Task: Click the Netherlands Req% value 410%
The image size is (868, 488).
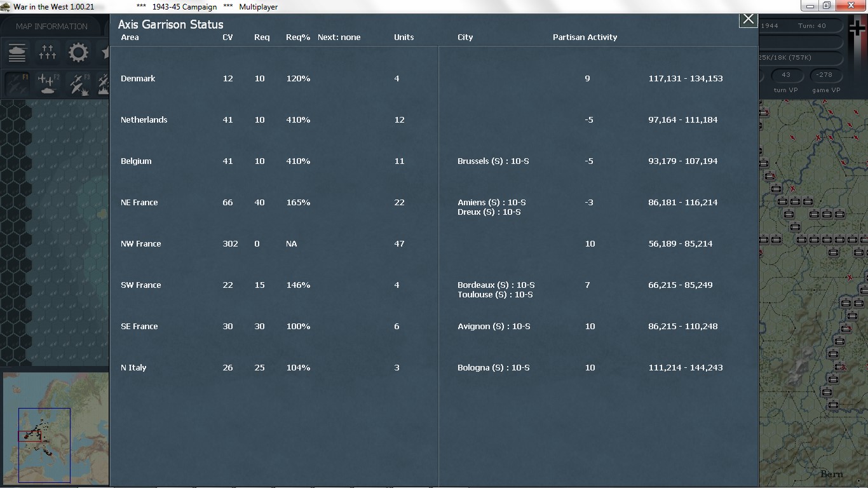Action: 298,120
